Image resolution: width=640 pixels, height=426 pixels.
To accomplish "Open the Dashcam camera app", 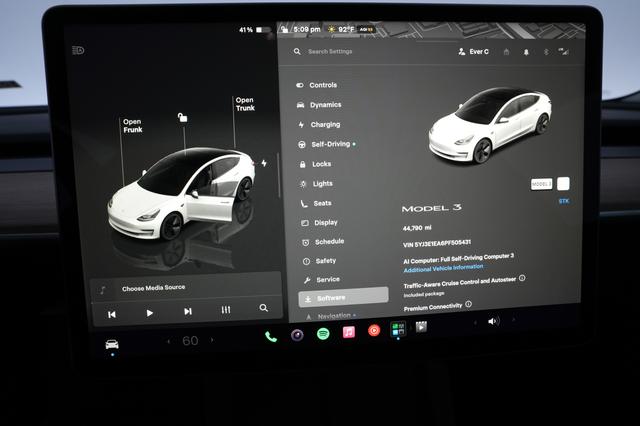I will [297, 335].
